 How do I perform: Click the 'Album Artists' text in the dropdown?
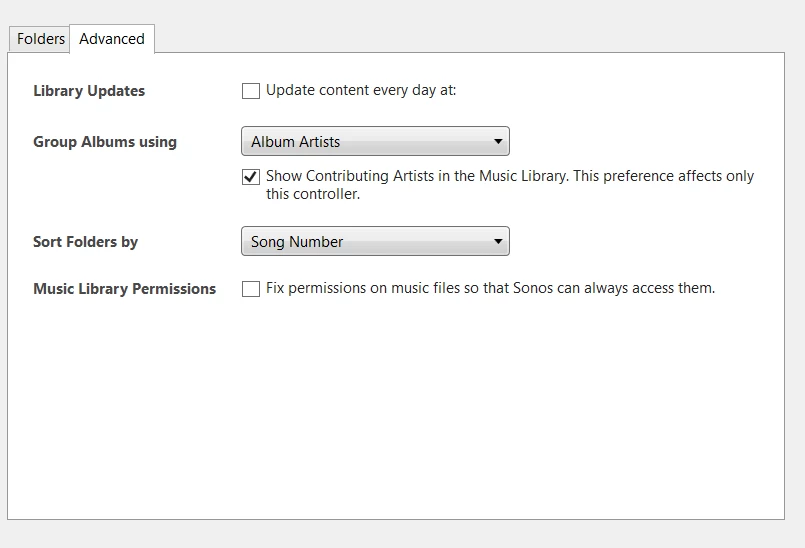295,142
